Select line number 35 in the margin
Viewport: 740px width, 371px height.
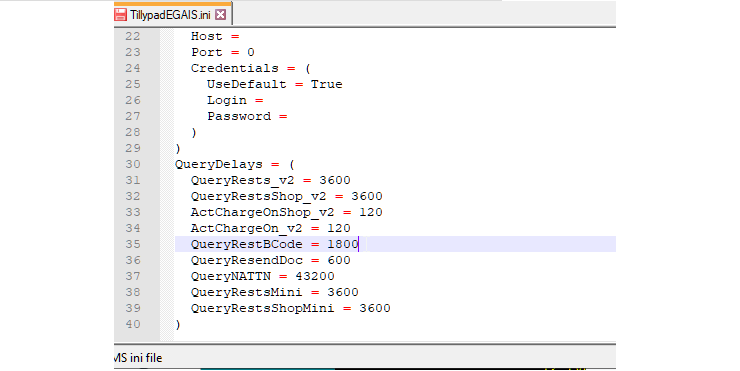tap(133, 244)
